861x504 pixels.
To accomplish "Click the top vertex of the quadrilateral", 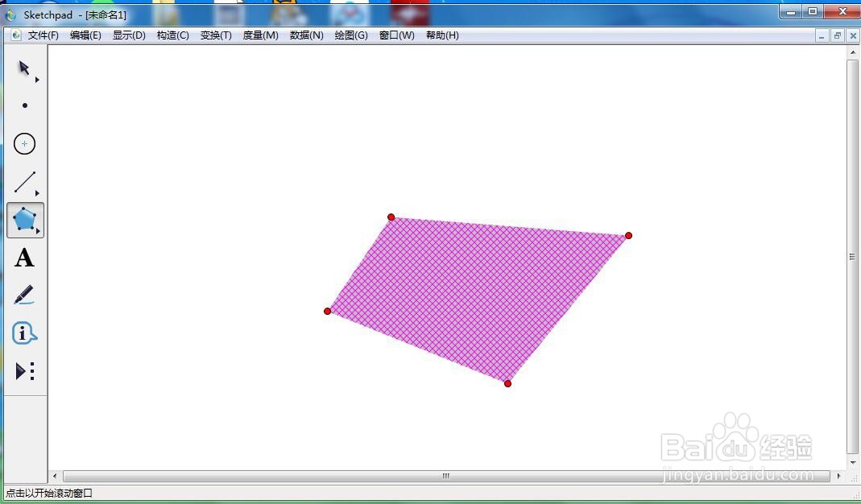I will click(391, 217).
